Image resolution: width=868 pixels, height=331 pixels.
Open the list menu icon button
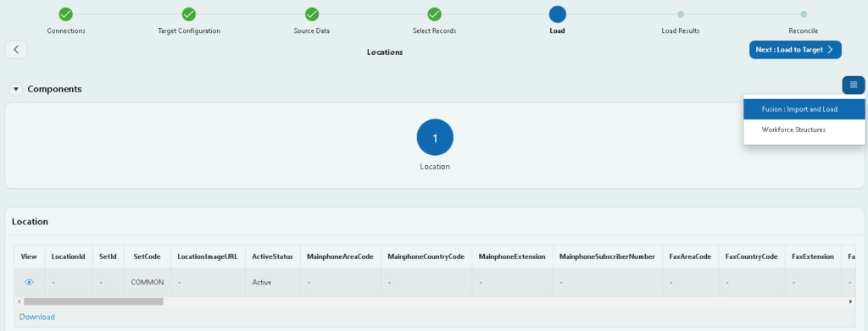click(x=854, y=85)
